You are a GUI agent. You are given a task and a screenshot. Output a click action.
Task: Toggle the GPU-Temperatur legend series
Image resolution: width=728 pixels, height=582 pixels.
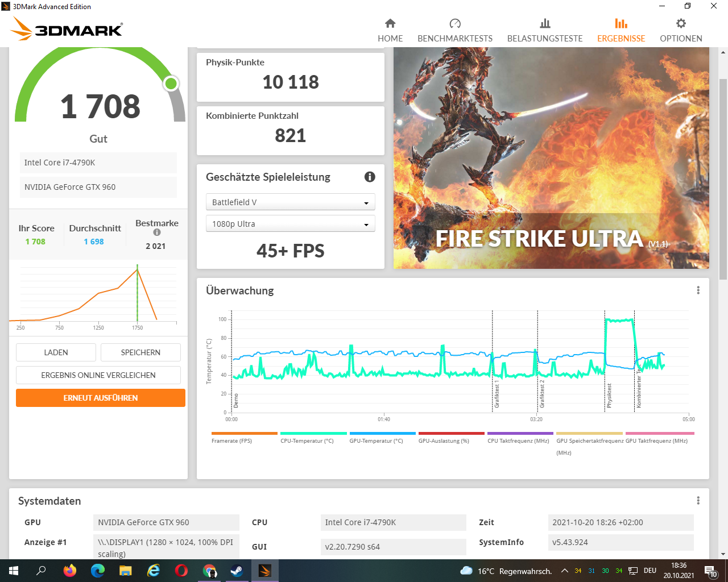[383, 438]
